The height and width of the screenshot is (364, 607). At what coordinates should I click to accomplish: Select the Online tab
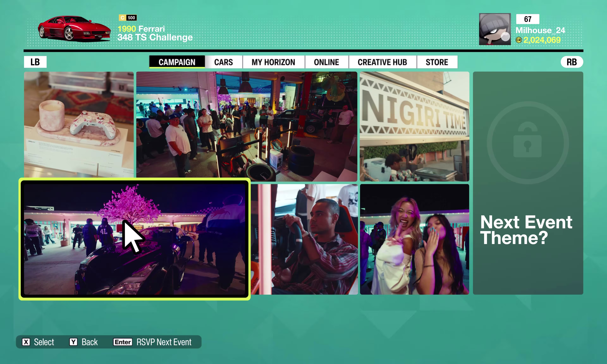tap(326, 62)
